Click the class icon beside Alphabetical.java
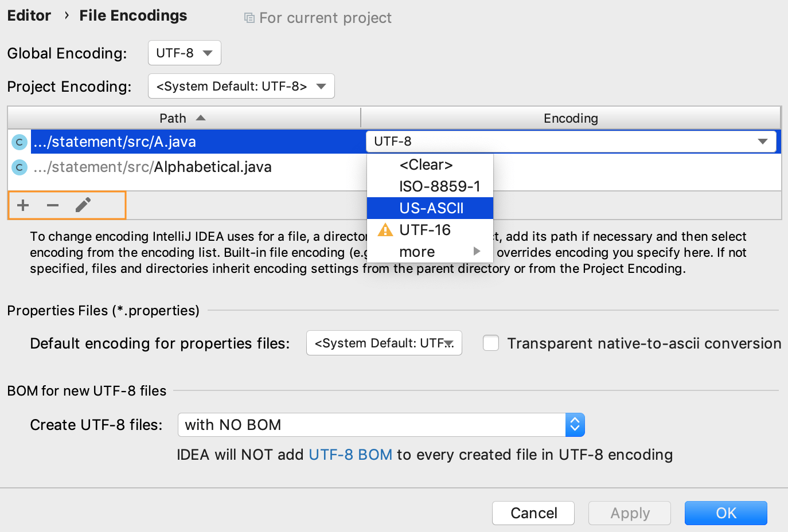The image size is (788, 532). (x=19, y=167)
